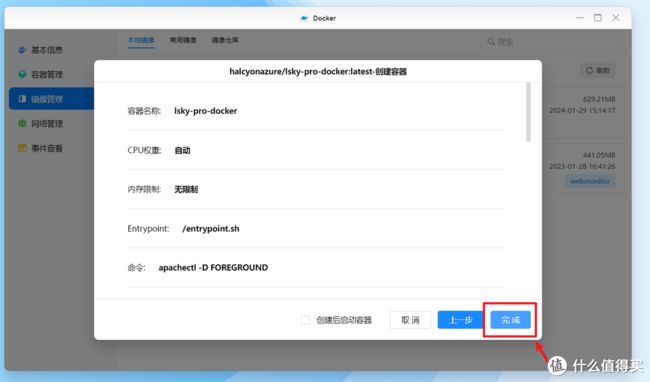Click the container name lsky-pro-docker

click(206, 111)
